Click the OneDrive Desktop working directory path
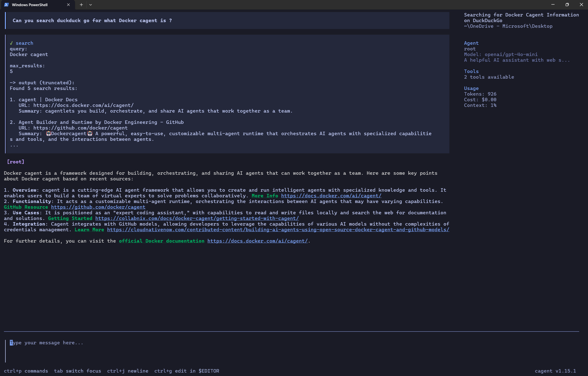This screenshot has width=588, height=376. (x=508, y=26)
